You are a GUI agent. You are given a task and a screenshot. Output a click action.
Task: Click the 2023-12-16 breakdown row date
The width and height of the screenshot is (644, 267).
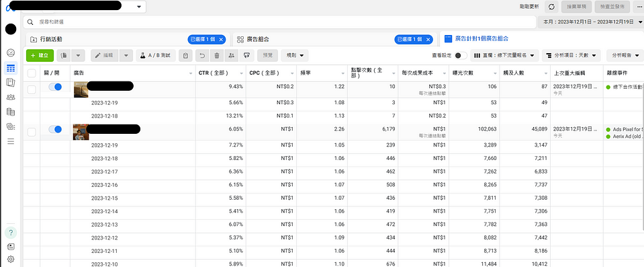[x=104, y=185]
